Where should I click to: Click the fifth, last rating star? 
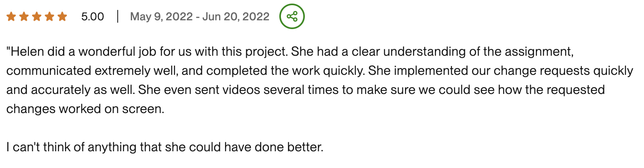click(62, 16)
